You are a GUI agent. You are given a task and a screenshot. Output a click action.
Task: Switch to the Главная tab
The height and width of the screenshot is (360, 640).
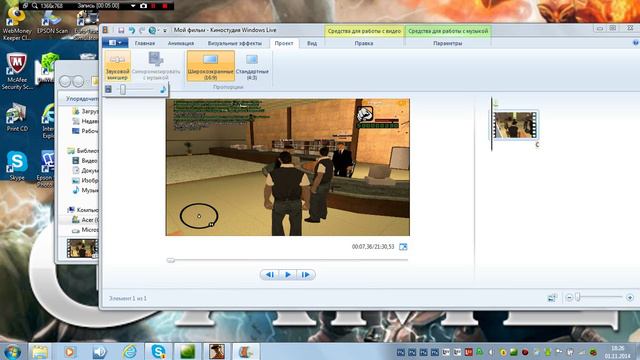pos(145,43)
